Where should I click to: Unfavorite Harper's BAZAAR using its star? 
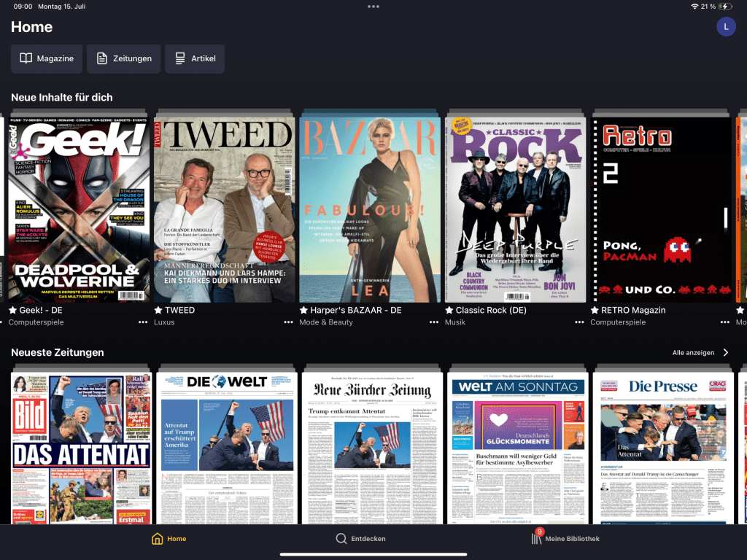304,310
